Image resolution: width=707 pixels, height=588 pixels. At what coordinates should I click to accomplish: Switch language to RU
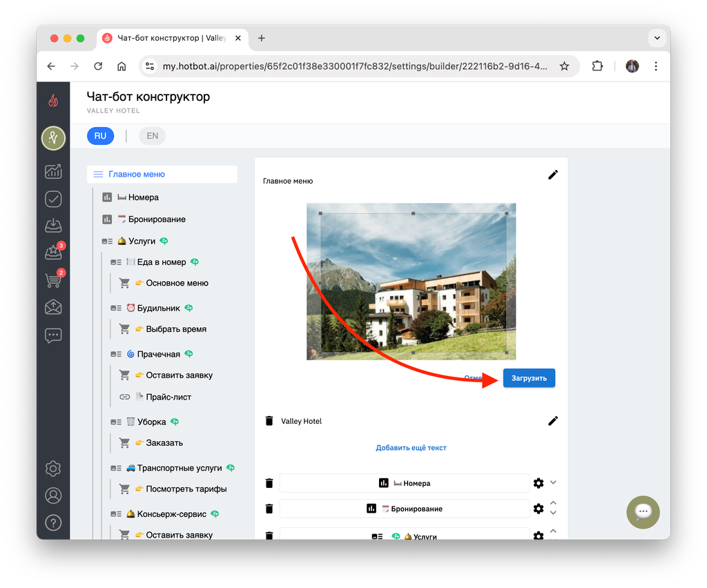coord(100,136)
